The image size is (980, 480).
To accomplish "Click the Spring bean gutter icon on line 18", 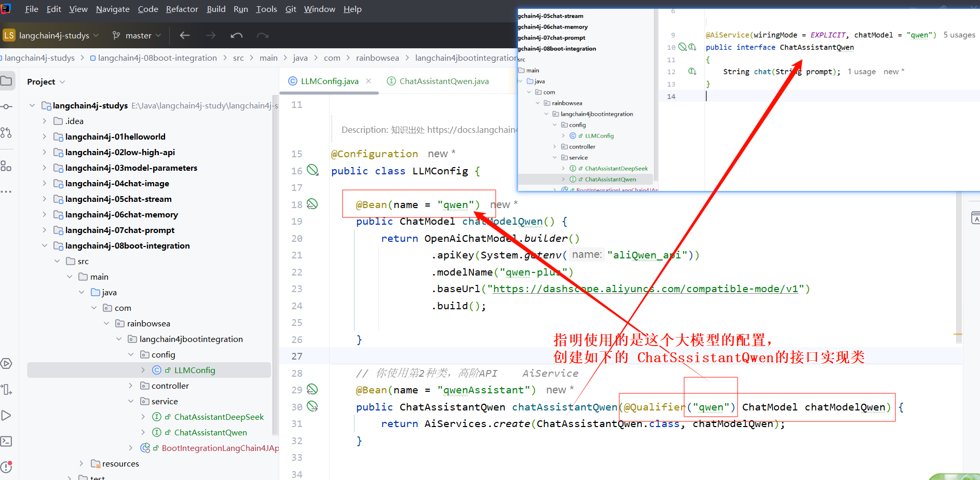I will (312, 204).
